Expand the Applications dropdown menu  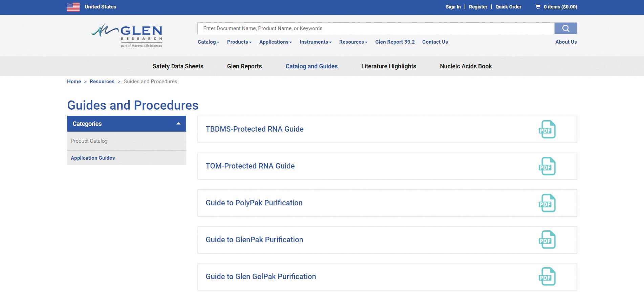(x=276, y=42)
